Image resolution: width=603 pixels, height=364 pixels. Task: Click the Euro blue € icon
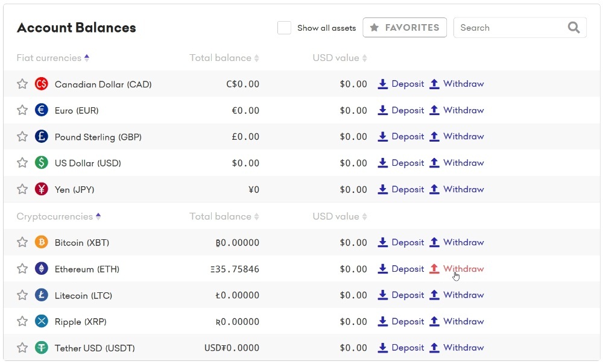point(42,110)
